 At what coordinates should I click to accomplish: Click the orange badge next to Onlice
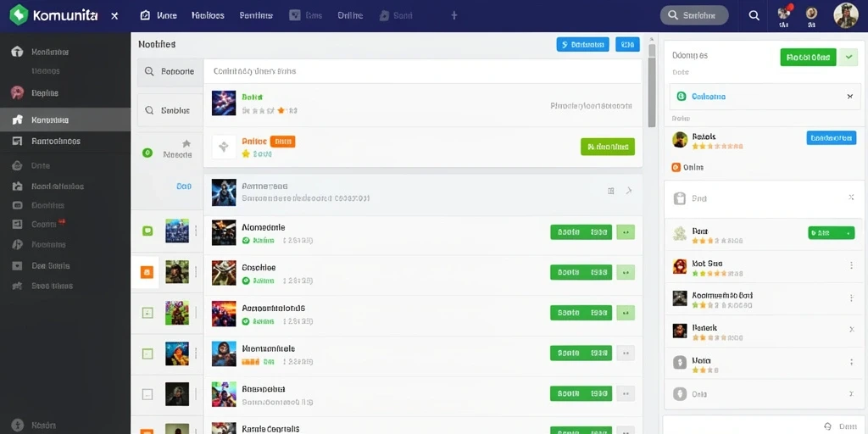[283, 142]
